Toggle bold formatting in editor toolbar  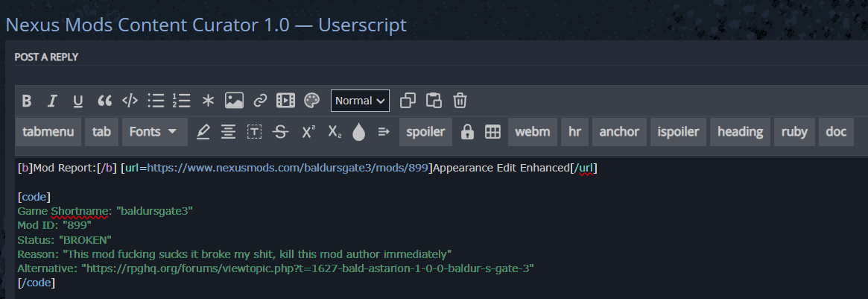click(x=26, y=101)
